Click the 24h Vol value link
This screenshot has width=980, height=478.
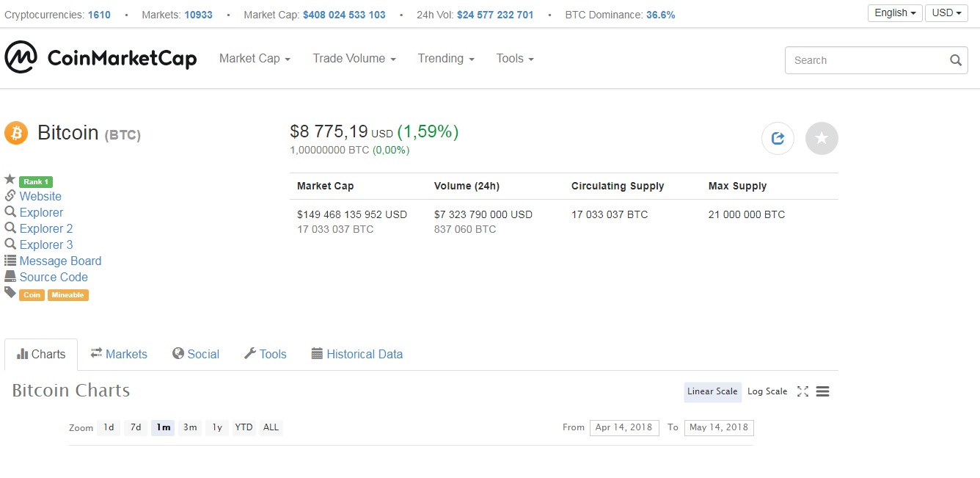click(495, 15)
